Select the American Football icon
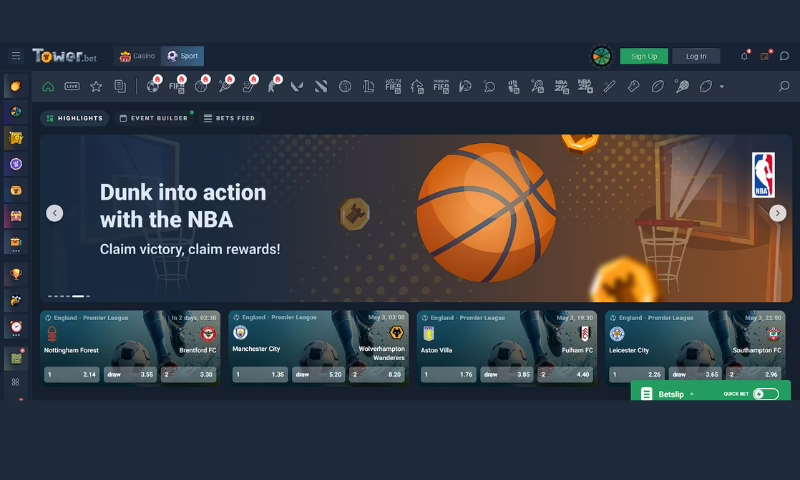This screenshot has width=800, height=480. 657,86
